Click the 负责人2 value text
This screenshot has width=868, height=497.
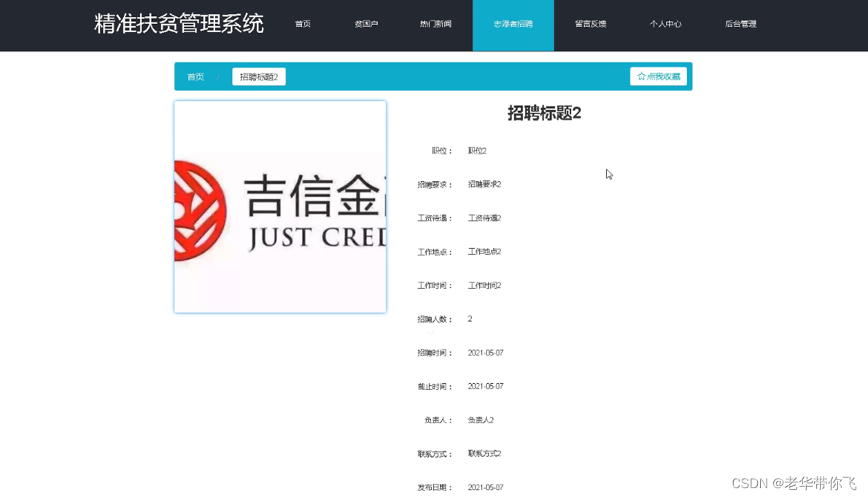[x=481, y=420]
